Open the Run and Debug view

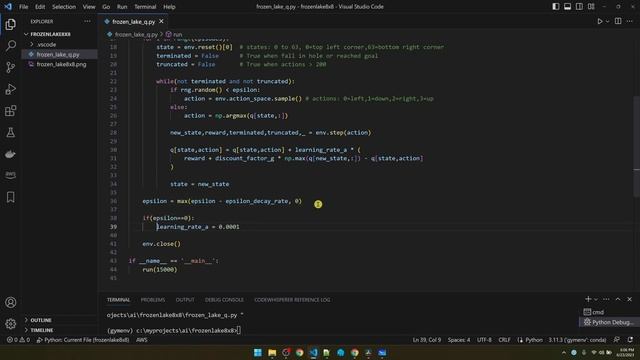(11, 89)
